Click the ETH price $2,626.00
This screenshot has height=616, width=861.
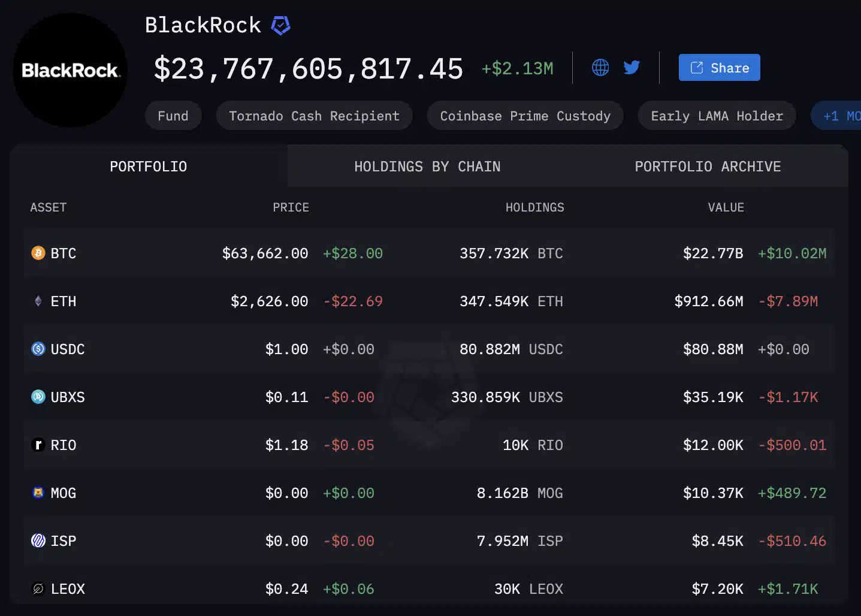[269, 301]
